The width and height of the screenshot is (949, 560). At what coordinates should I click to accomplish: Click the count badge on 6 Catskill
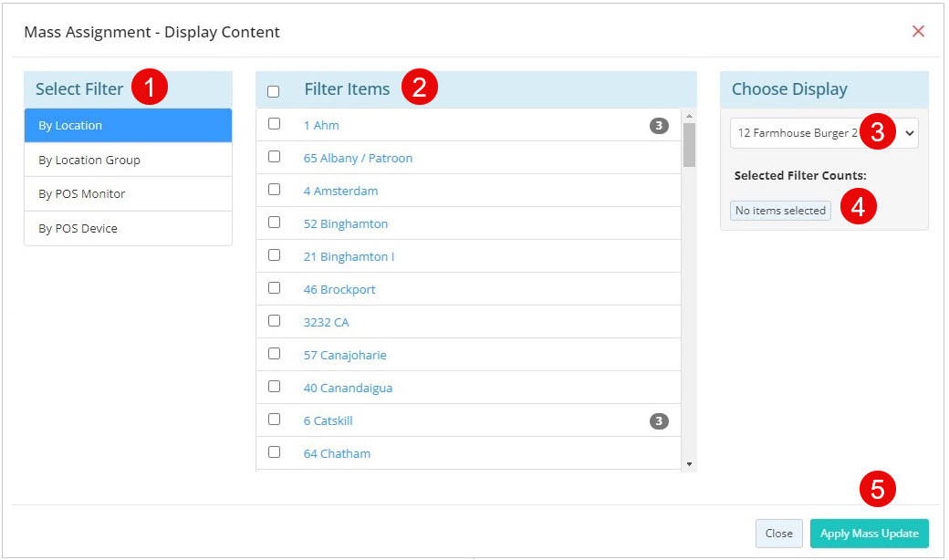click(659, 420)
